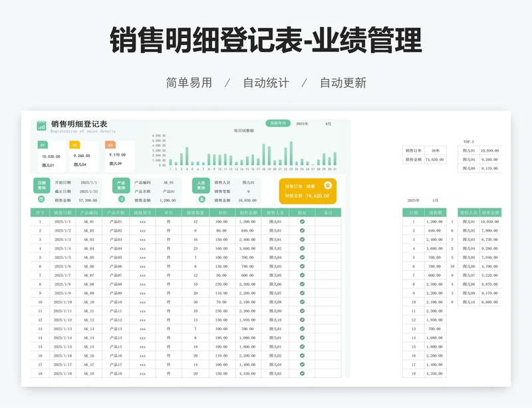
Task: Click the 当前年月 green pill label
Action: tap(278, 123)
